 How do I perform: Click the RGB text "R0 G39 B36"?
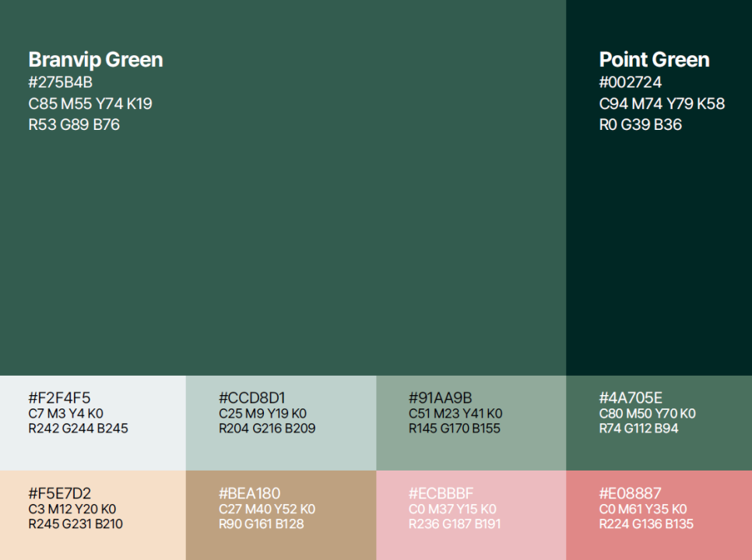click(640, 124)
